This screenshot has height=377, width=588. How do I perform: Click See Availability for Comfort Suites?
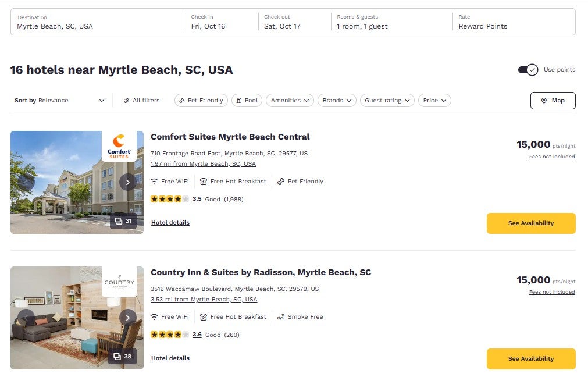pos(531,223)
